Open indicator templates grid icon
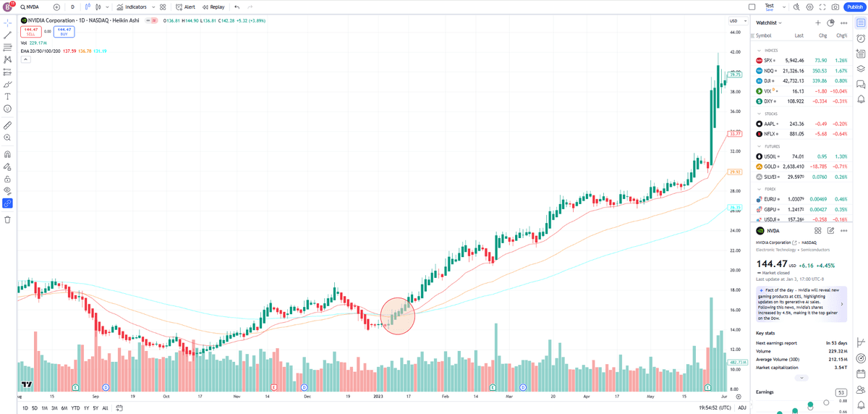The width and height of the screenshot is (868, 414). pyautogui.click(x=163, y=7)
